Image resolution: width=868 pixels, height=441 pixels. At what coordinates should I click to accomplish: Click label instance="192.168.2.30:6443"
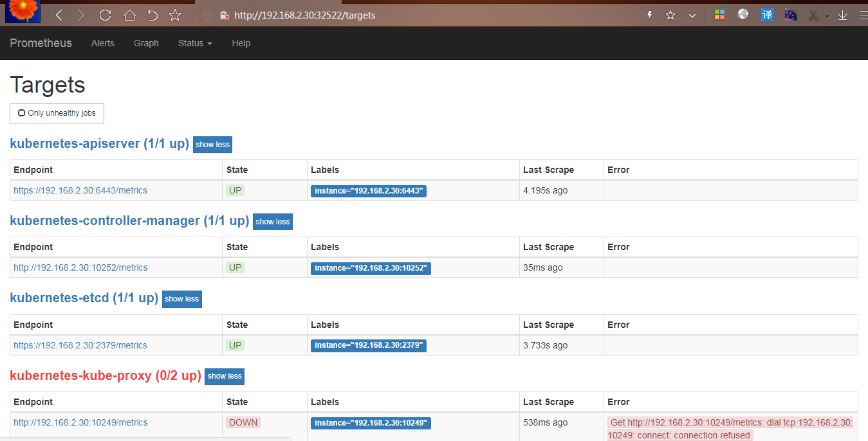(x=369, y=191)
